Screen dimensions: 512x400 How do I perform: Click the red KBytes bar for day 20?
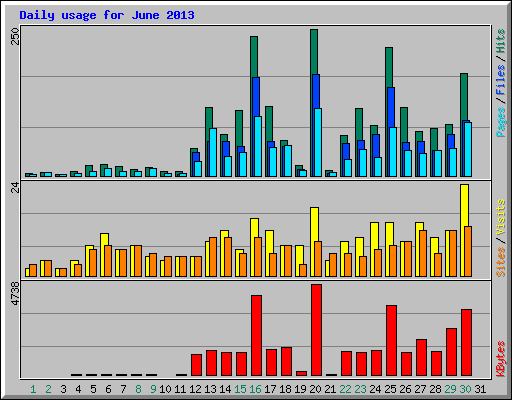click(x=317, y=330)
